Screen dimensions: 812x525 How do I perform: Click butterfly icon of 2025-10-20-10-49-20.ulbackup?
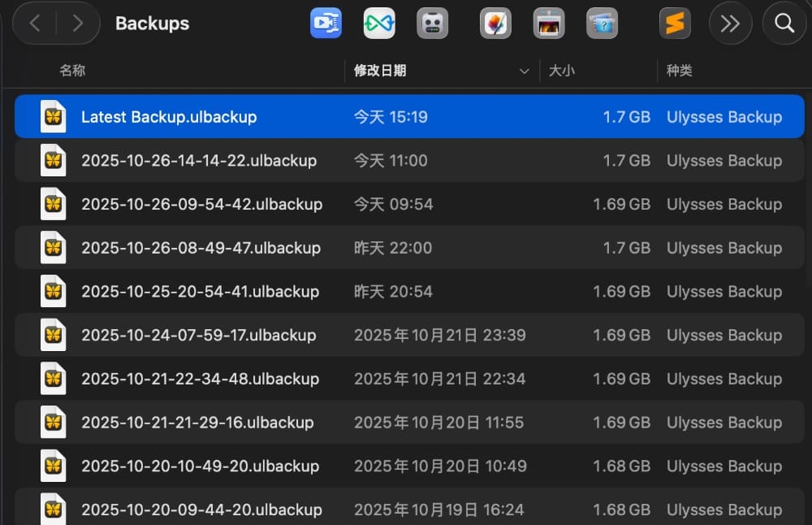point(54,466)
